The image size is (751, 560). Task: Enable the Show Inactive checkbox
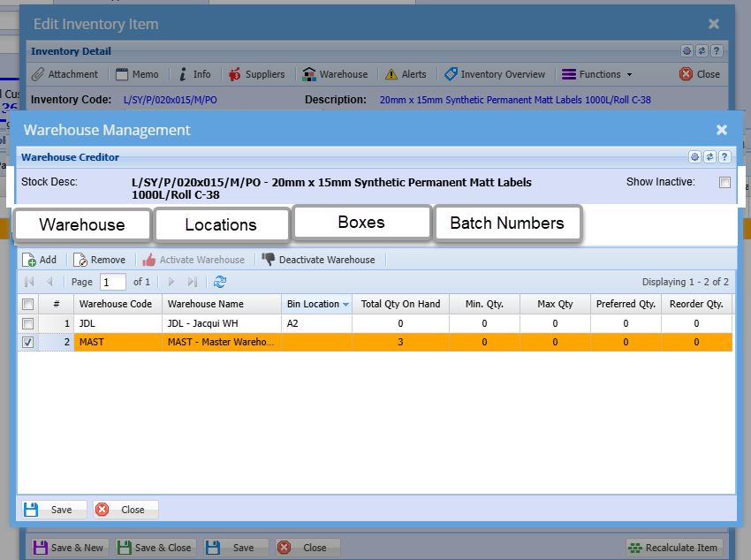[724, 183]
